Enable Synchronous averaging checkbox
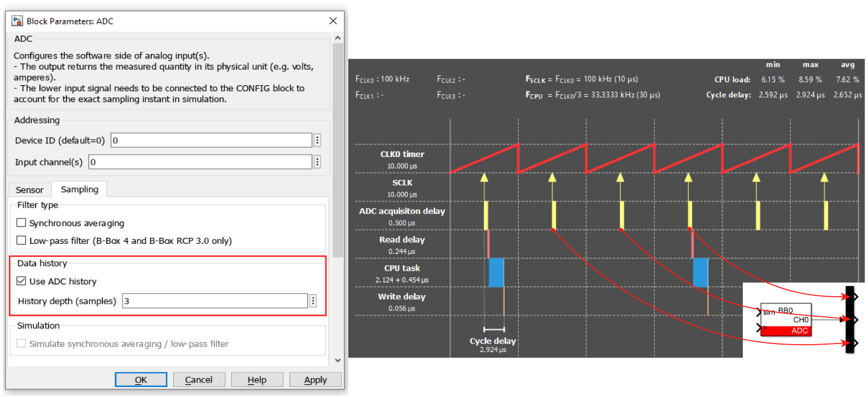868x397 pixels. point(22,223)
